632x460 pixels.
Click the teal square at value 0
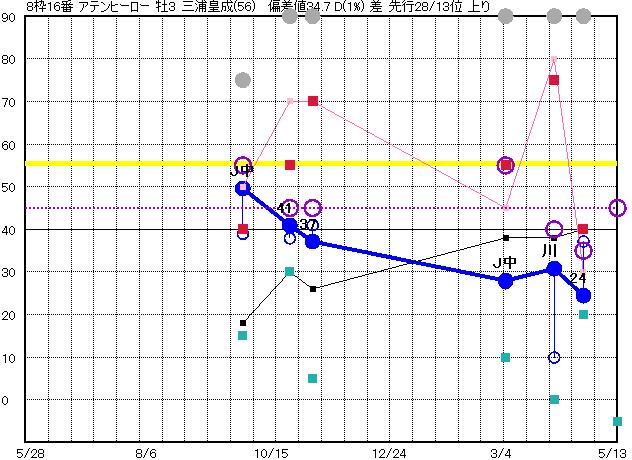click(x=554, y=399)
